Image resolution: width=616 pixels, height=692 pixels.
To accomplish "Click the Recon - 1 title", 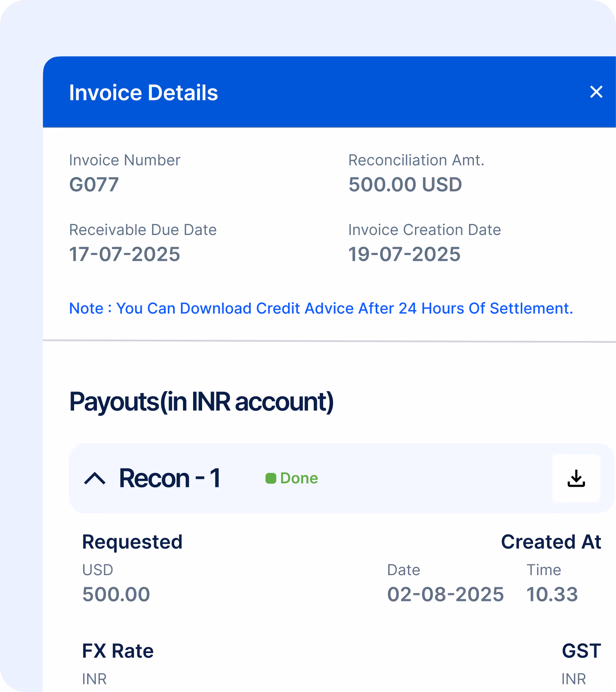I will point(170,478).
